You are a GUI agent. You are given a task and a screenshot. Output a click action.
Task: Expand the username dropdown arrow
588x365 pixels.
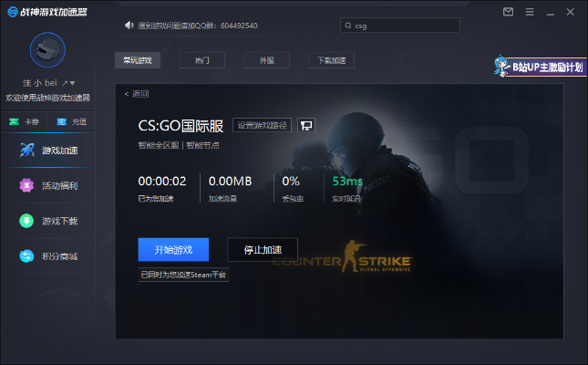tap(71, 83)
